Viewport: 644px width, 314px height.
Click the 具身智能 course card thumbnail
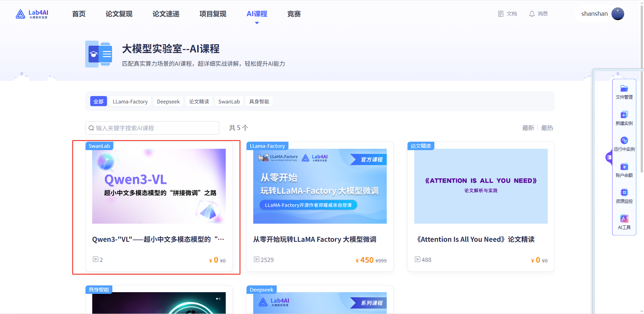point(159,303)
